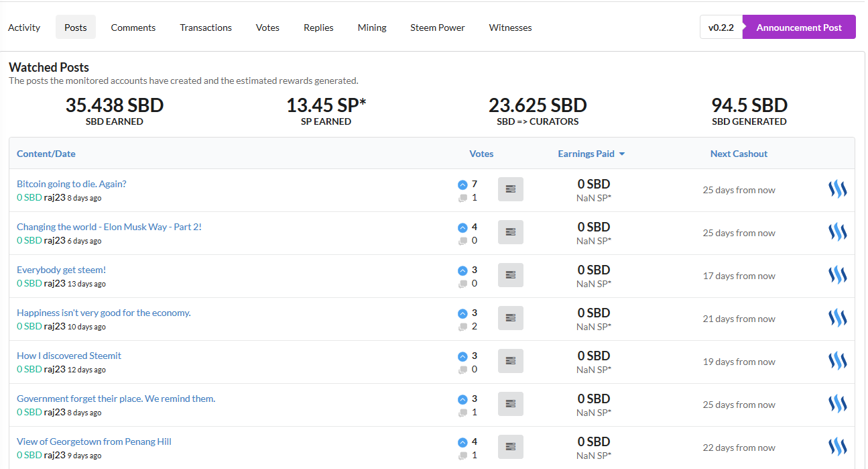Click '21 days from now' cashout text
The image size is (868, 469).
pyautogui.click(x=739, y=319)
